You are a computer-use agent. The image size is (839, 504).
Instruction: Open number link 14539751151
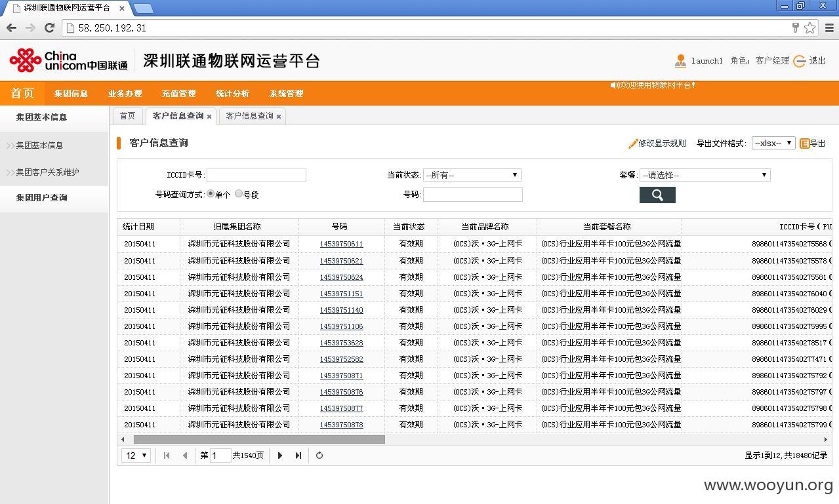tap(341, 294)
